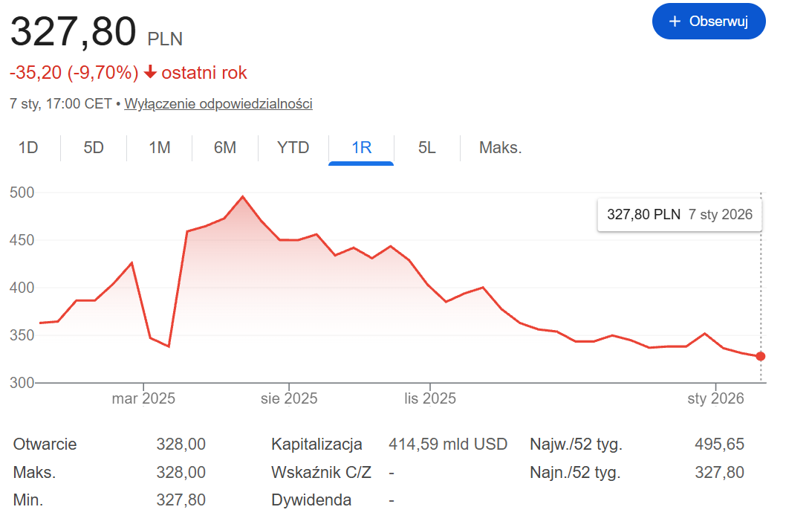Click the plus icon on Obserwuj button
The image size is (812, 530).
[675, 22]
